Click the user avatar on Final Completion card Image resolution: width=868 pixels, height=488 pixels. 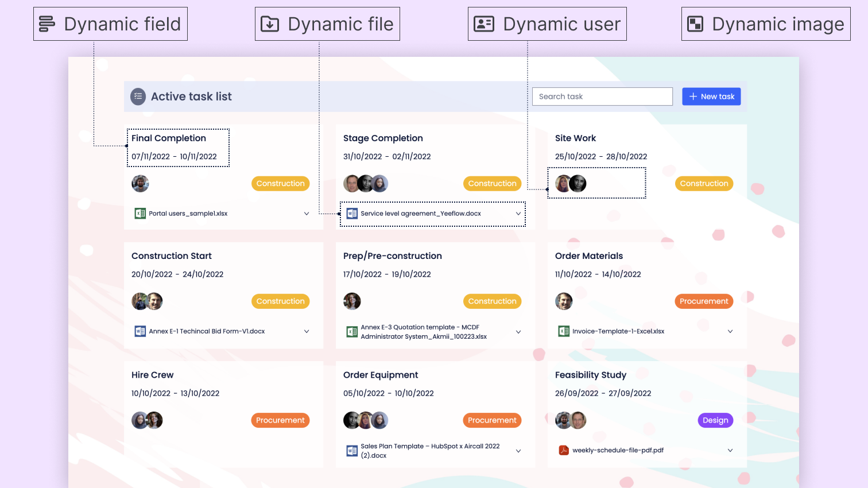coord(140,184)
